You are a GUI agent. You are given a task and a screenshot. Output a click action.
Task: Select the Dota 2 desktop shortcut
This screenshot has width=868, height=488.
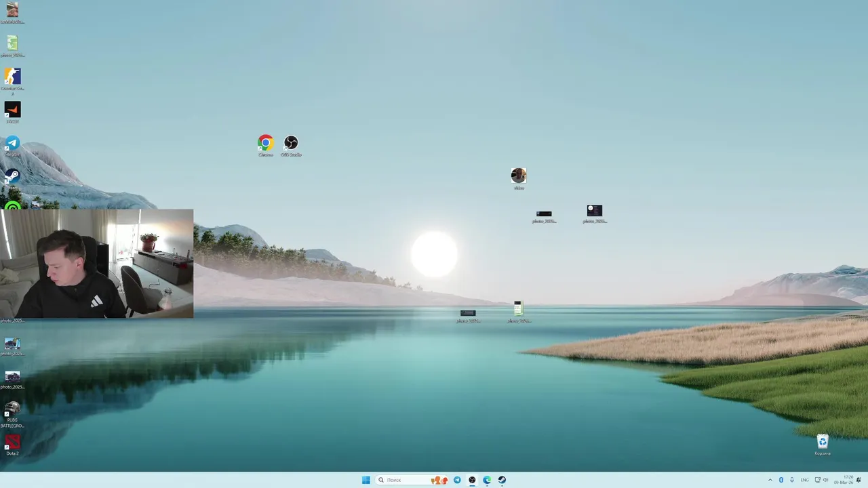click(x=12, y=445)
